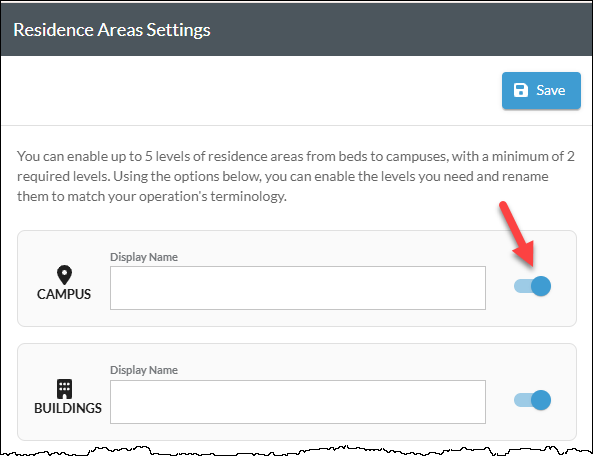Click the Display Name label above Campus field
The image size is (593, 456).
tap(144, 257)
